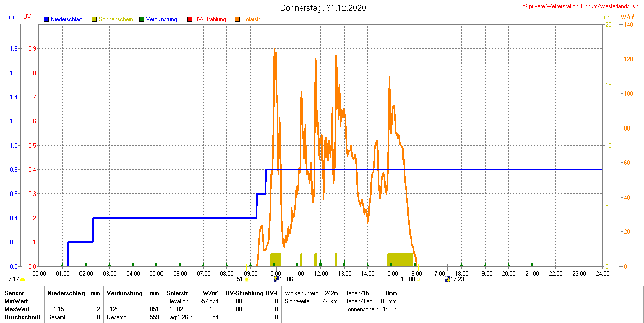Click the orange Solarstr. legend swatch

(237, 19)
